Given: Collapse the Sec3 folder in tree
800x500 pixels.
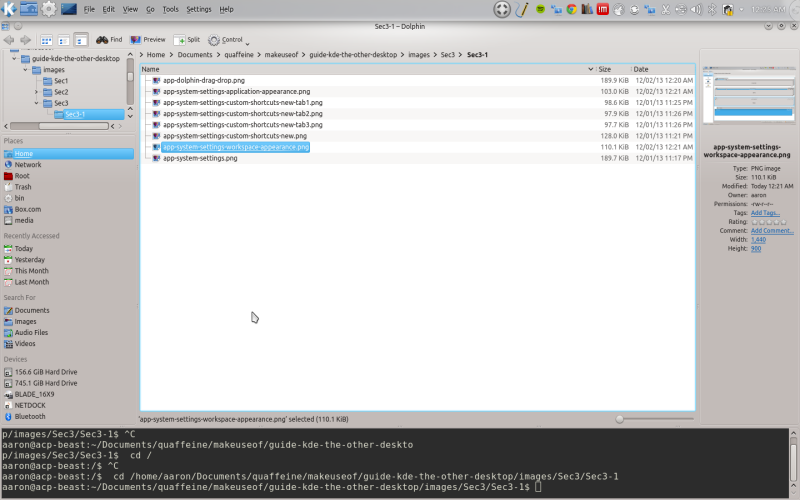Looking at the screenshot, I should pyautogui.click(x=36, y=103).
